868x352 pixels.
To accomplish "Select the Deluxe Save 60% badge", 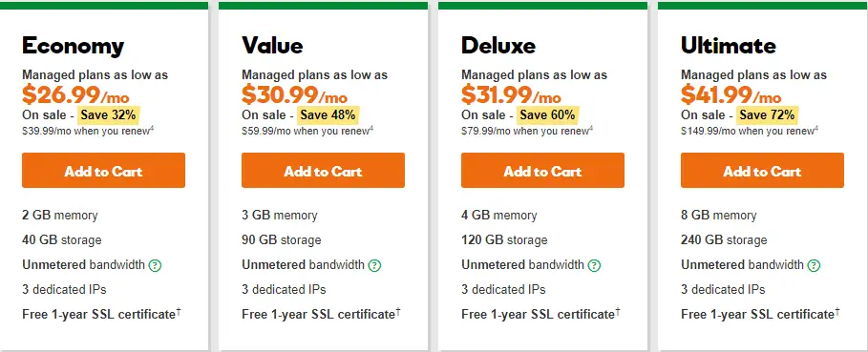I will (547, 114).
